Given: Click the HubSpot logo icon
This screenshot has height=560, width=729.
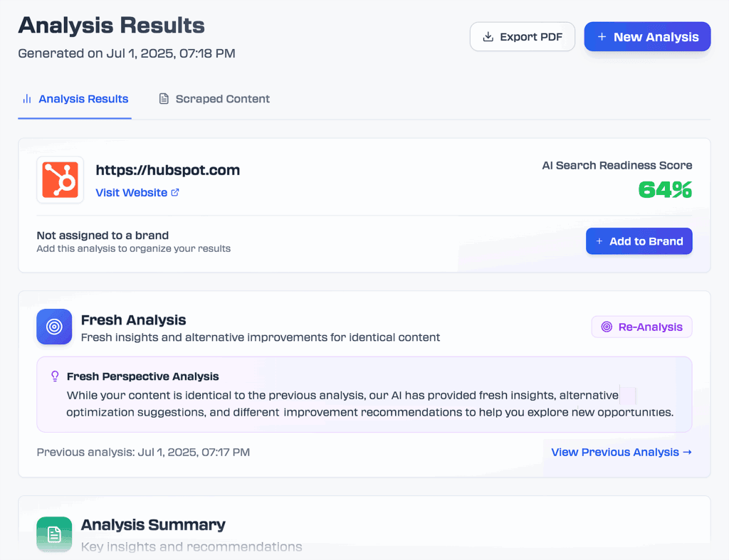Looking at the screenshot, I should 60,179.
